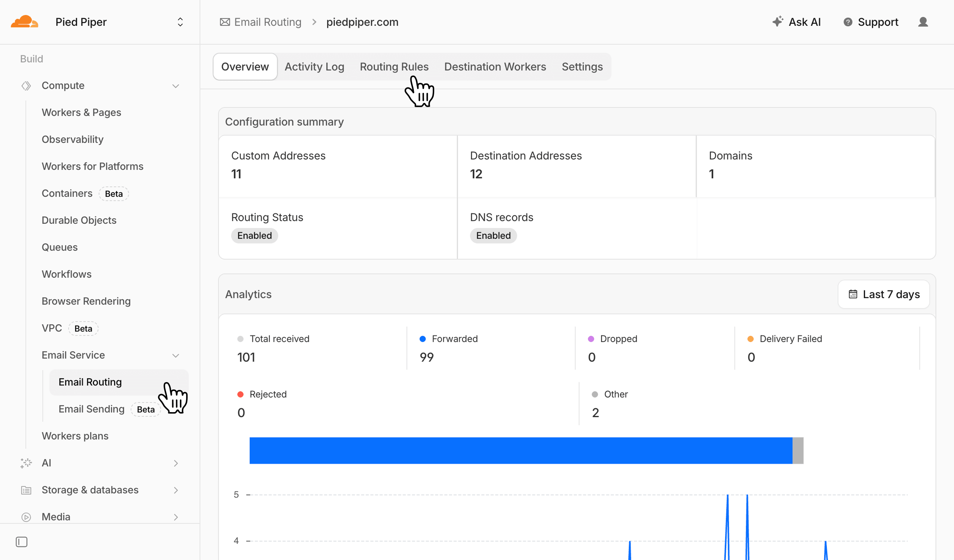Screen dimensions: 954x560
Task: Toggle the Rejected legend in Analytics
Action: tap(242, 394)
